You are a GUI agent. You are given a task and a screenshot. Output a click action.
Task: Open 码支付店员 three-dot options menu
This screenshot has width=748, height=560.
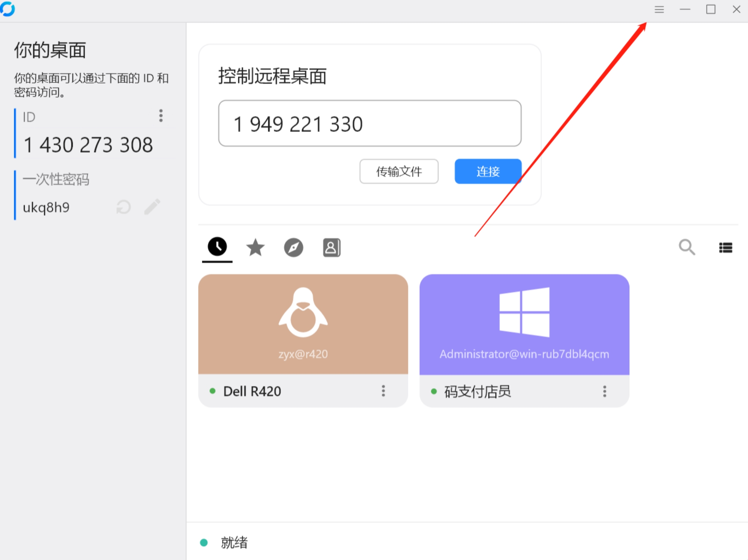pos(604,391)
